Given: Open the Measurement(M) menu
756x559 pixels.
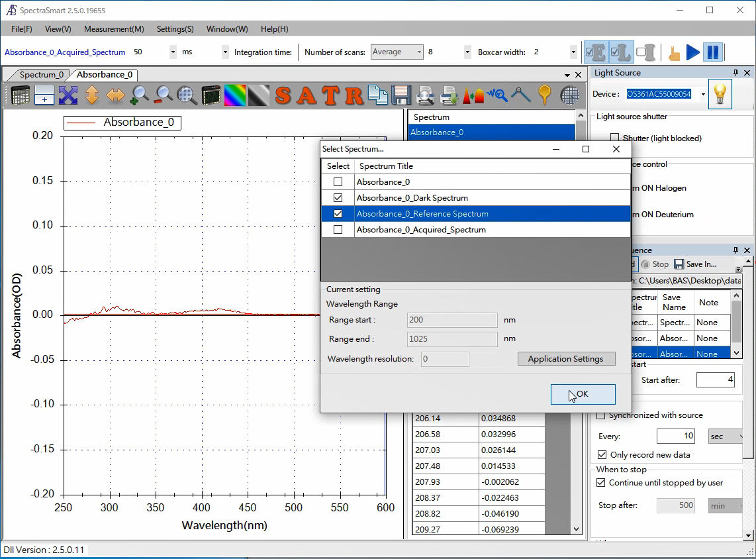Looking at the screenshot, I should coord(114,29).
